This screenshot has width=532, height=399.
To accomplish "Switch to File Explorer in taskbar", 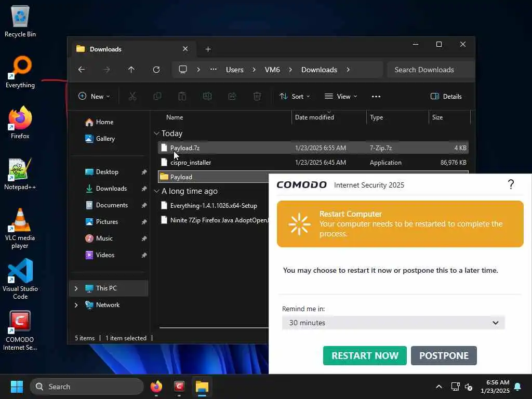I will click(x=202, y=387).
